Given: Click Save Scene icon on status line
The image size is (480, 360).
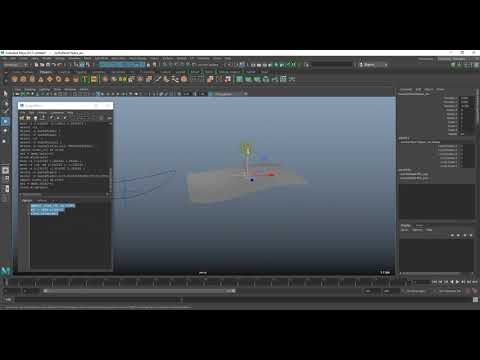Looking at the screenshot, I should [48, 65].
